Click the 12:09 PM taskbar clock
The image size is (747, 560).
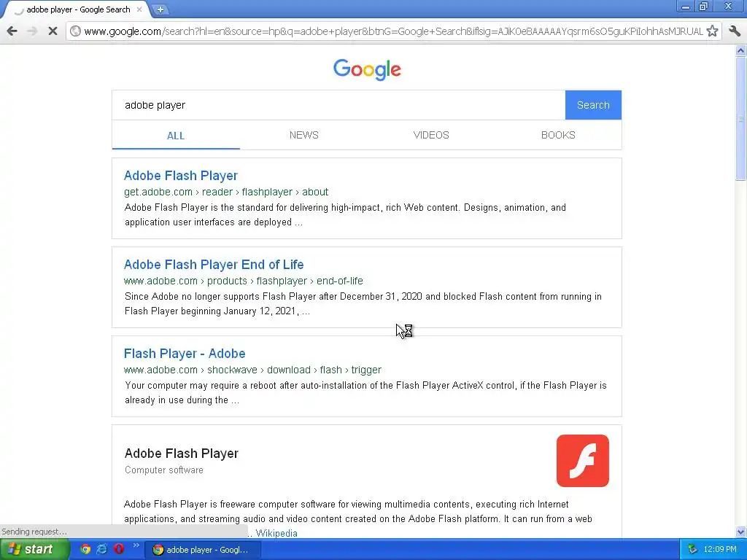click(720, 550)
